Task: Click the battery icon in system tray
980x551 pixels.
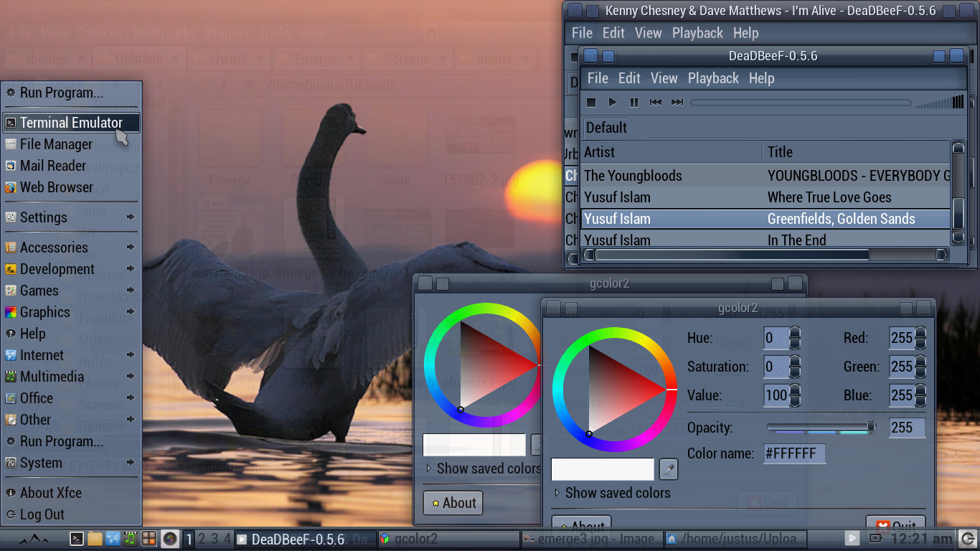Action: pyautogui.click(x=875, y=539)
